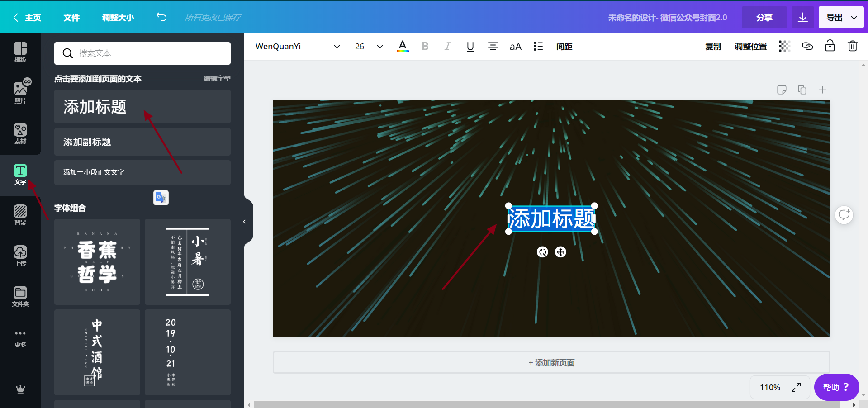Screen dimensions: 868x408
Task: Open the 调整大小 resize menu
Action: point(118,17)
